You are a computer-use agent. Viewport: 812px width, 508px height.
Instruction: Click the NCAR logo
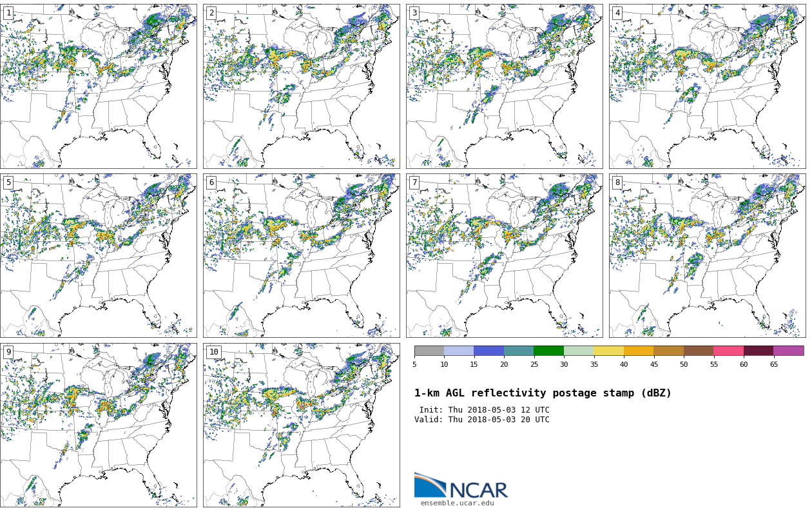click(x=461, y=486)
